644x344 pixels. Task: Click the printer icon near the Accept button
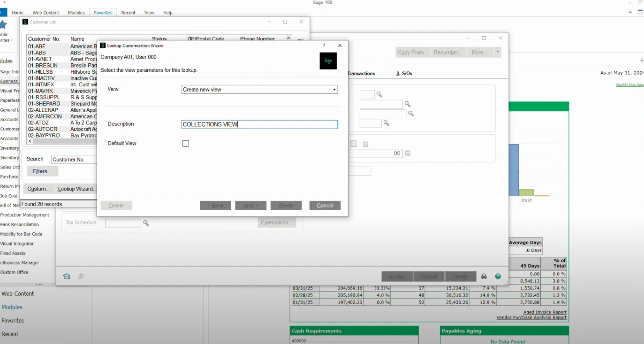(485, 276)
